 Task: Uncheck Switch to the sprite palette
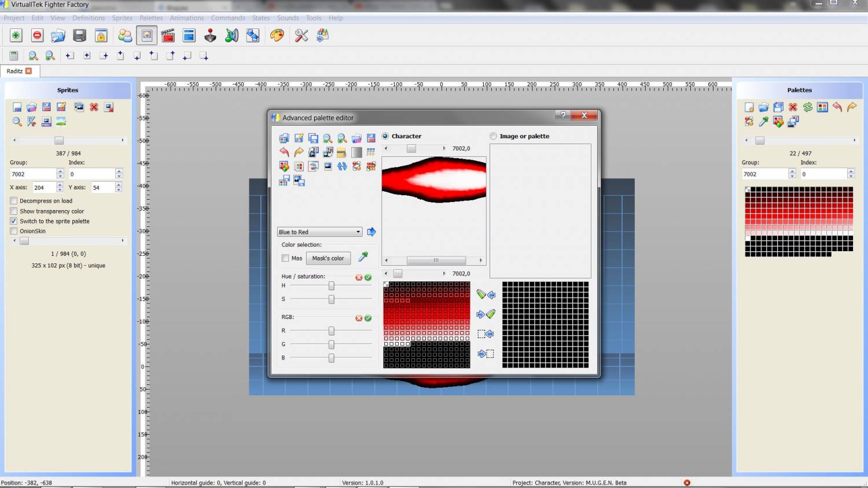click(x=13, y=221)
